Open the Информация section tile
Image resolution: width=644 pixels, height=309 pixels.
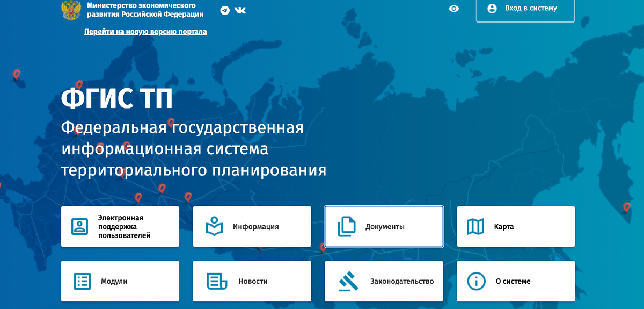(252, 227)
